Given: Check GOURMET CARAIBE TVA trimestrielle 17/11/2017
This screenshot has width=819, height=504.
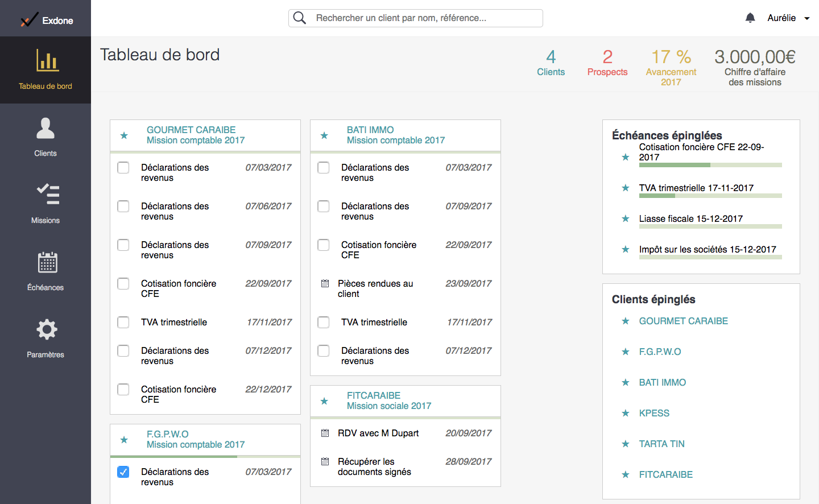Looking at the screenshot, I should [x=123, y=322].
